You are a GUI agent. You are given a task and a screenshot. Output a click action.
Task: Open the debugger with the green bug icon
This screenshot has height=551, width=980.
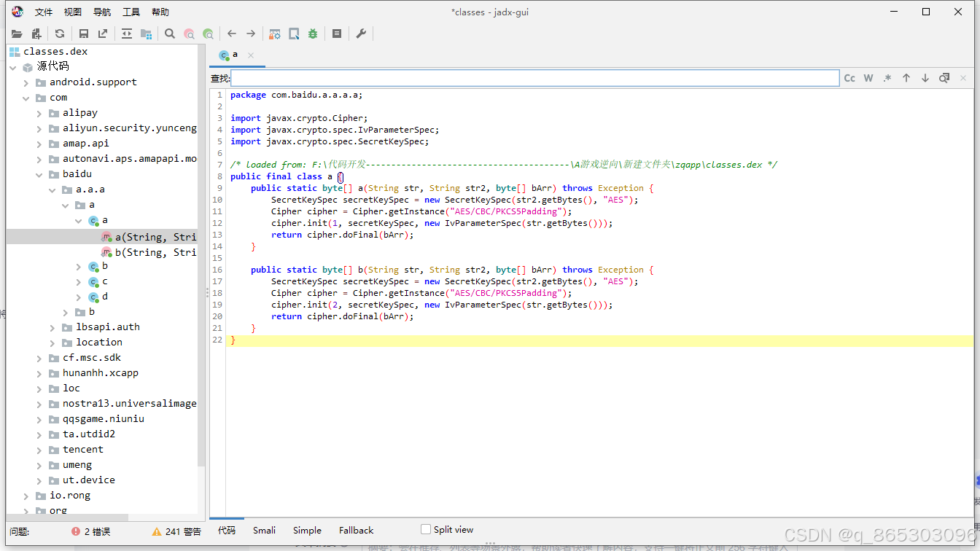click(313, 34)
